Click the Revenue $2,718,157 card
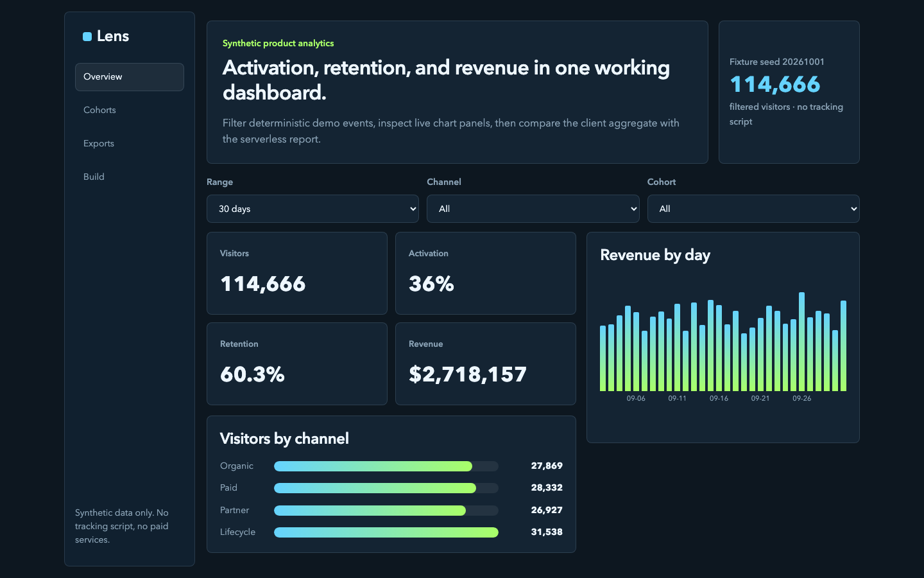Viewport: 924px width, 578px height. click(x=486, y=363)
